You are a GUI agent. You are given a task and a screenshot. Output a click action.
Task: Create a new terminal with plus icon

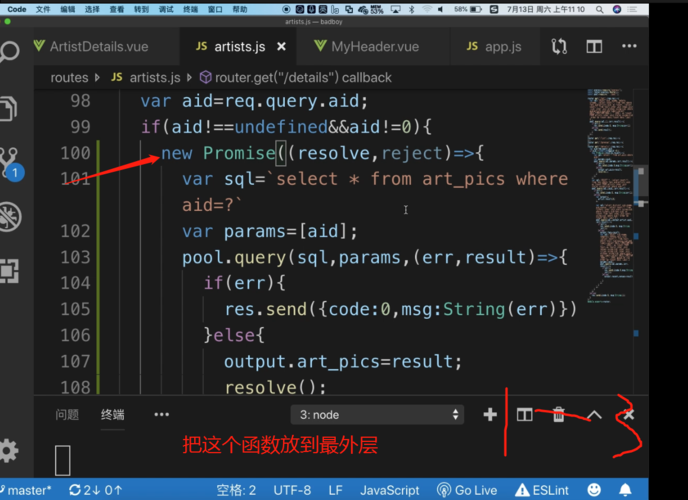tap(490, 414)
